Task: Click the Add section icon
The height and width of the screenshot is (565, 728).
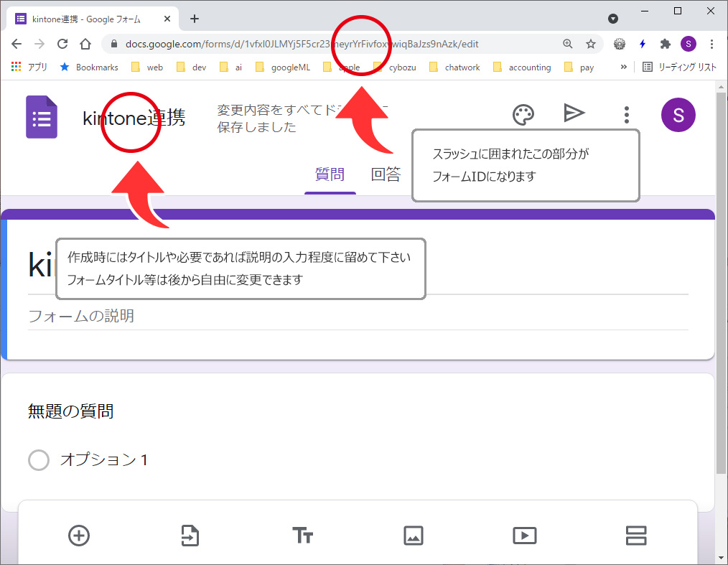Action: click(636, 536)
